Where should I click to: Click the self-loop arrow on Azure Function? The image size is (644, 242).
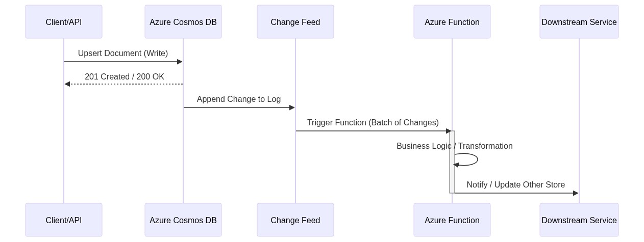click(x=477, y=159)
